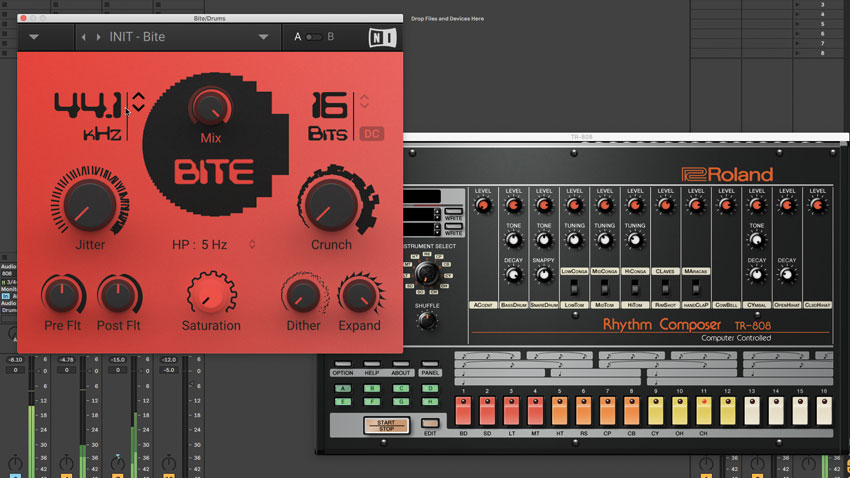850x478 pixels.
Task: Click the 16 Bits depth display
Action: pos(328,117)
